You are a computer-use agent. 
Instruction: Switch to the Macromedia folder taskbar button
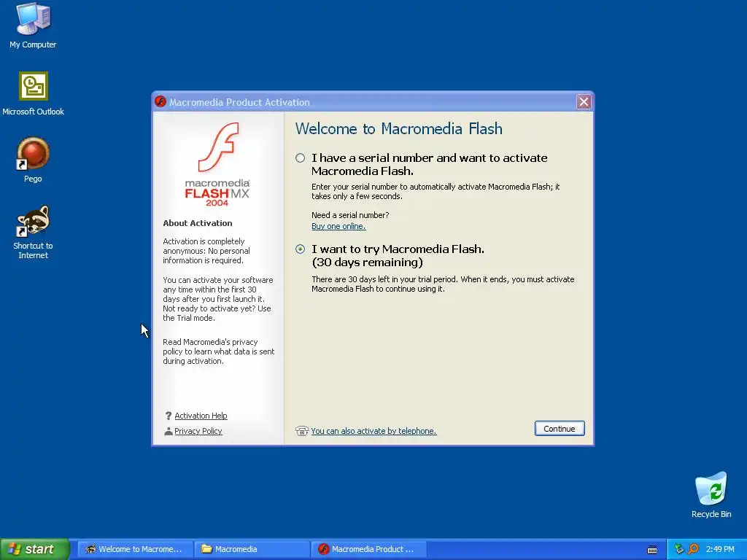252,549
